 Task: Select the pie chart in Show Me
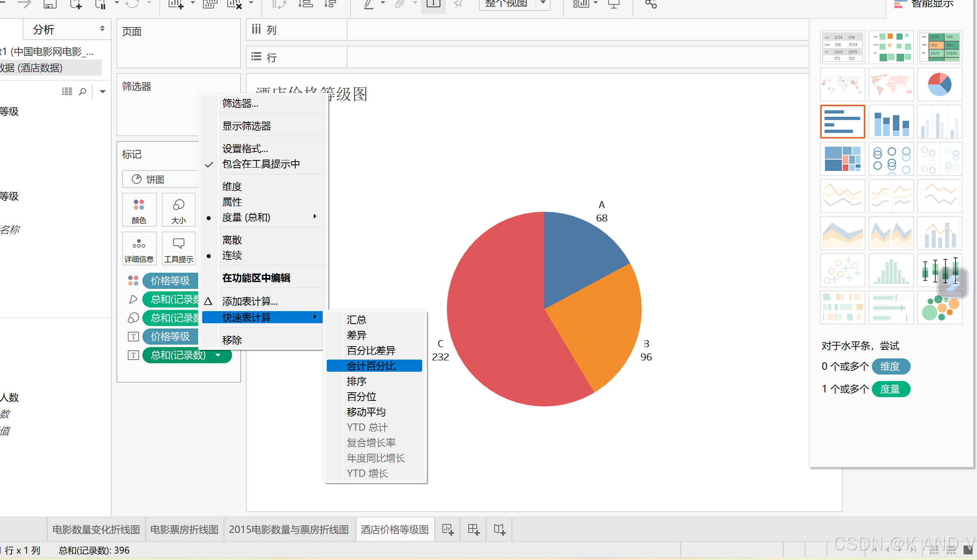pyautogui.click(x=939, y=85)
